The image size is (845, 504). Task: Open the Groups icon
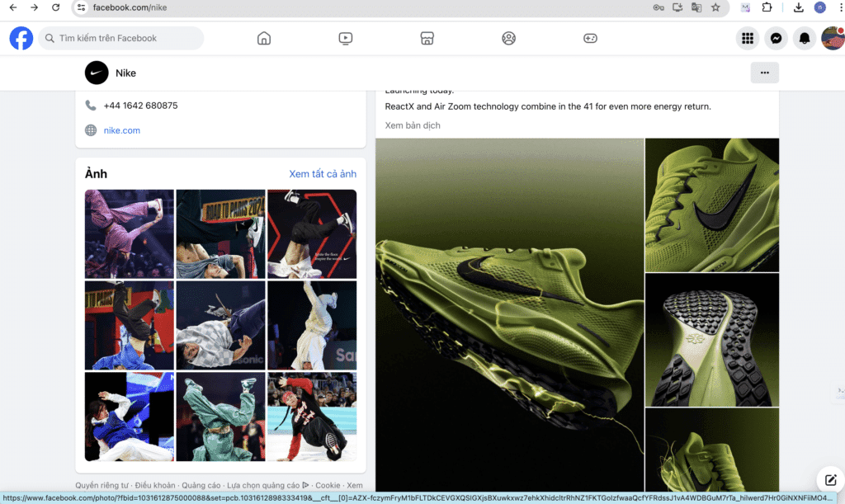click(508, 38)
